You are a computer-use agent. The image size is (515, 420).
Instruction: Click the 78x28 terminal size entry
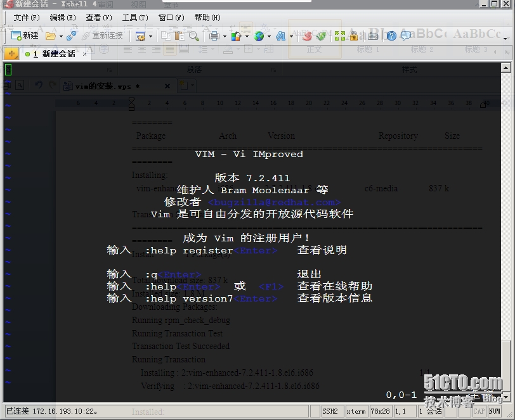381,411
